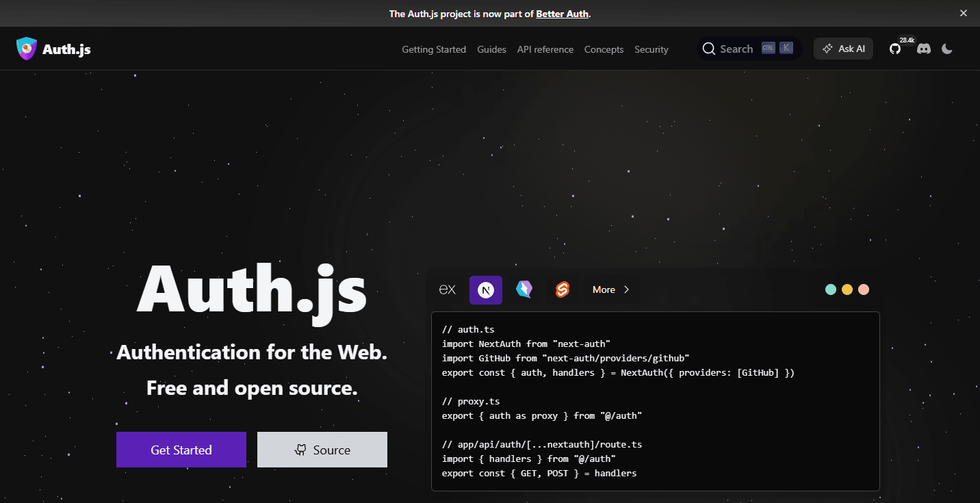Screen dimensions: 980x503
Task: Click the 'import { handlers } from "@/auth"' line
Action: pos(529,459)
